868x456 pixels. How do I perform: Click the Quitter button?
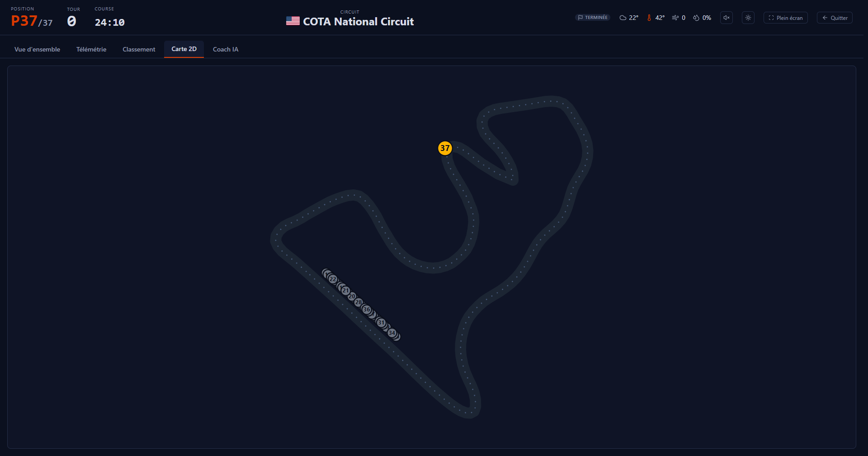[835, 18]
